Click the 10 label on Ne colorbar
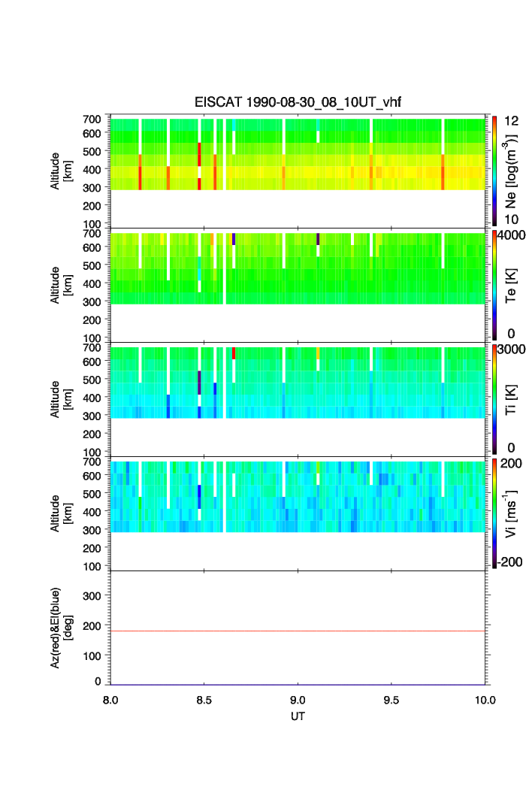Screen dimensions: 532x799 [511, 219]
